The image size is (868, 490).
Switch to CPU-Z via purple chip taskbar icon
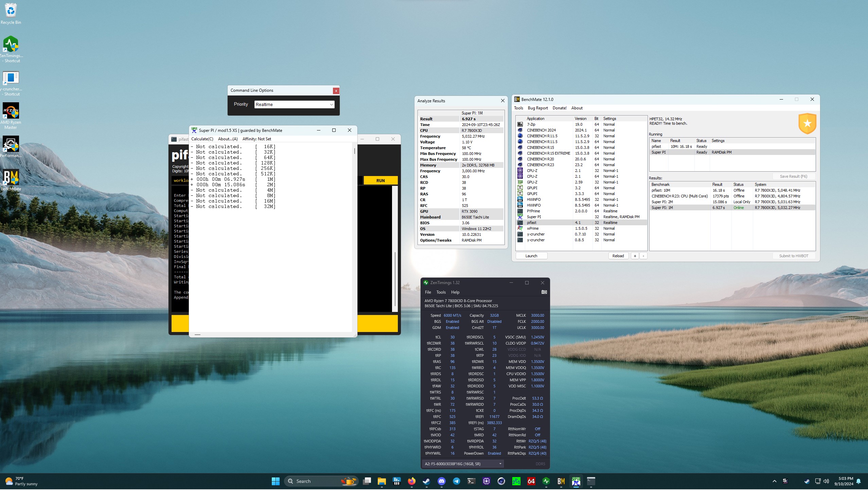(486, 482)
